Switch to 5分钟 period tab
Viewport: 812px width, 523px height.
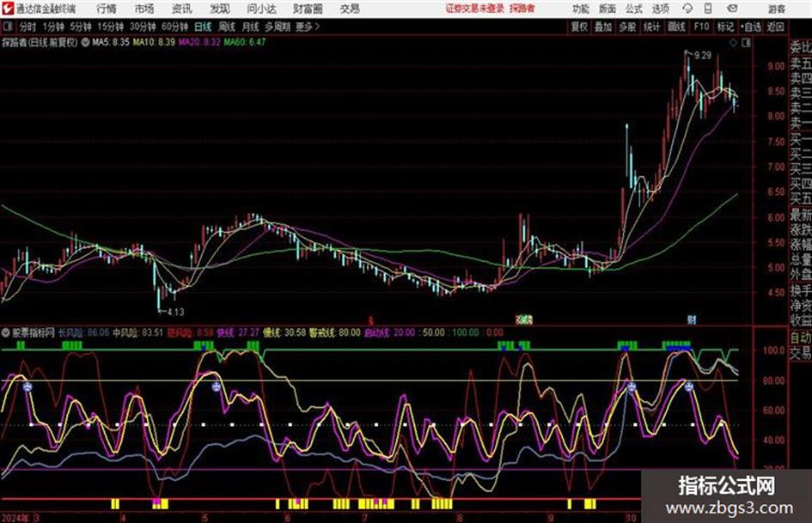click(80, 27)
